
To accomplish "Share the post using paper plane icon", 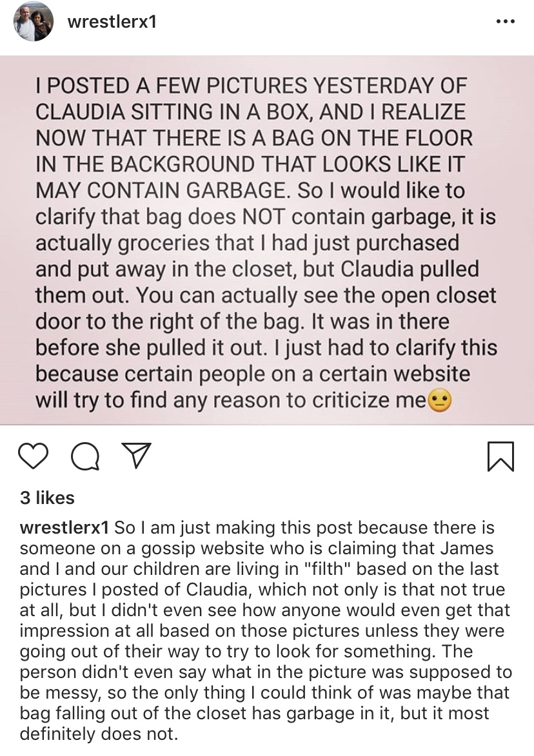I will (137, 455).
